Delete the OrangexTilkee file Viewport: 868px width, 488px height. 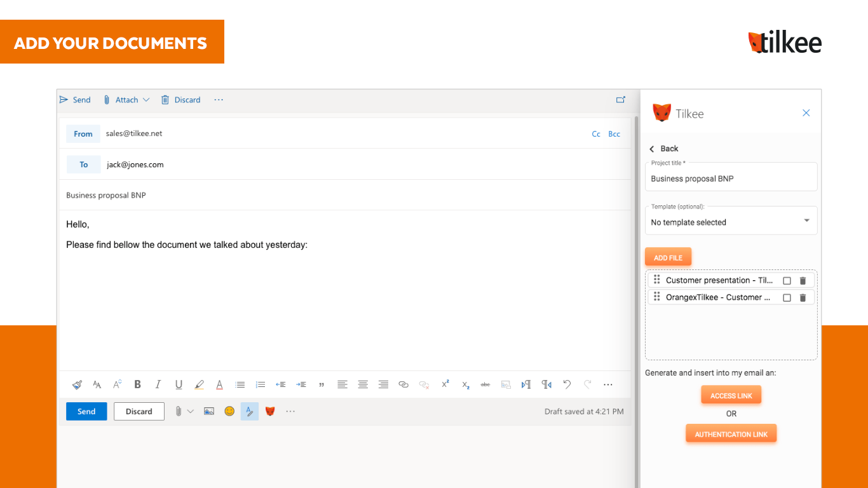(x=803, y=297)
